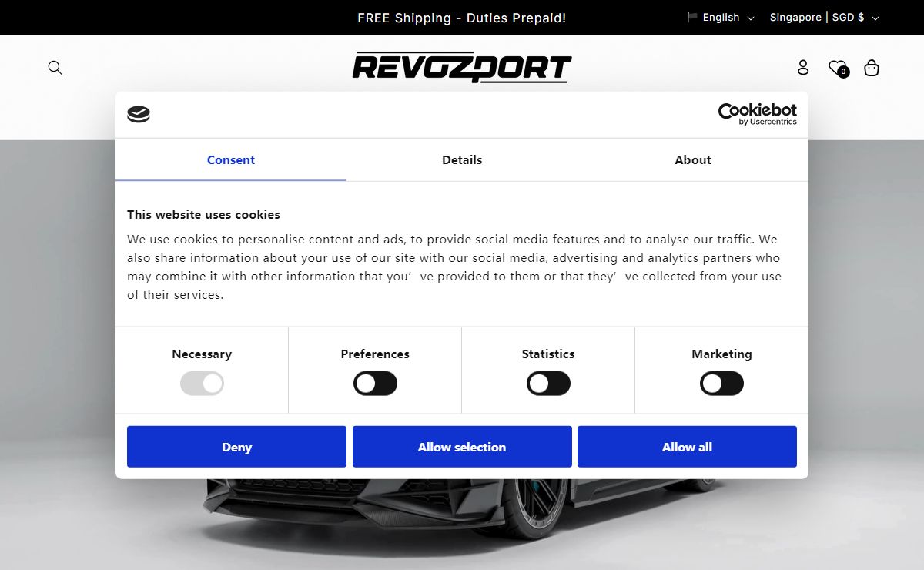Screen dimensions: 924x570
Task: Click the flag icon beside English
Action: pos(692,17)
